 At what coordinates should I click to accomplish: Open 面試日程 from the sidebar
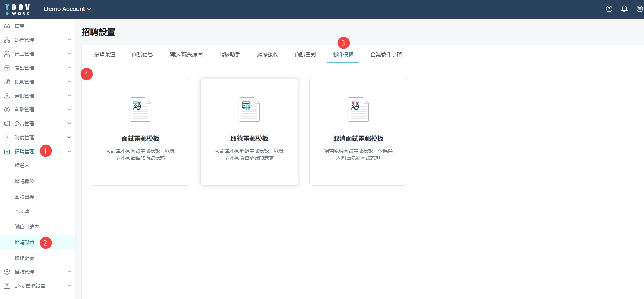click(x=24, y=197)
